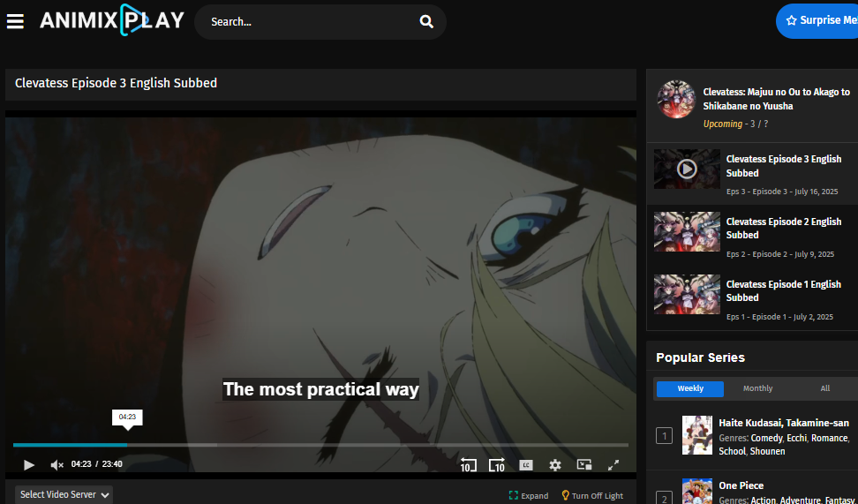The image size is (858, 504).
Task: Select the Weekly popular tab
Action: pyautogui.click(x=690, y=388)
